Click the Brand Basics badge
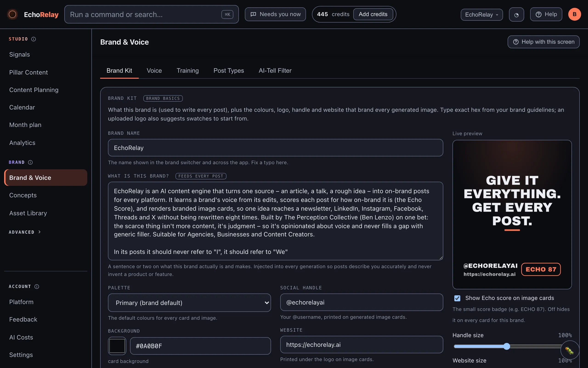 pyautogui.click(x=163, y=98)
